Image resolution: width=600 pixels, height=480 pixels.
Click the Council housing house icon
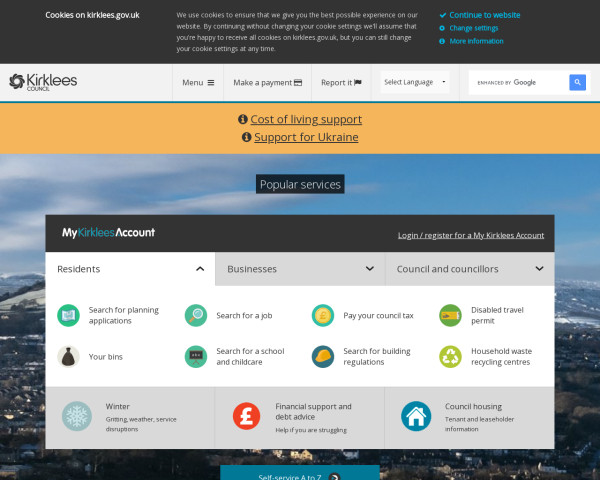(x=416, y=416)
